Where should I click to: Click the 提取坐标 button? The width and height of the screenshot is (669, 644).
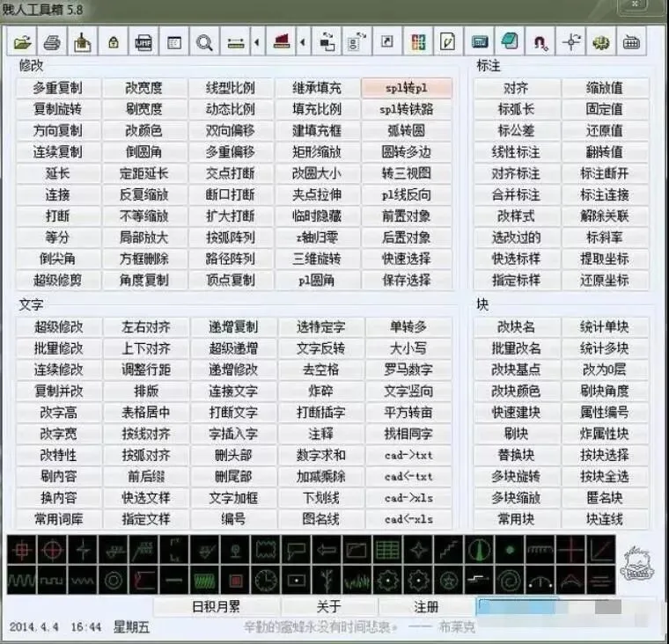tap(605, 259)
